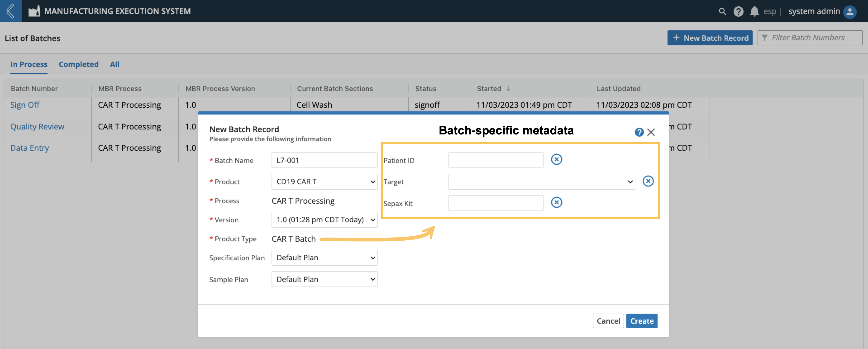The height and width of the screenshot is (349, 868).
Task: Open the Quality Review batch link
Action: [37, 127]
